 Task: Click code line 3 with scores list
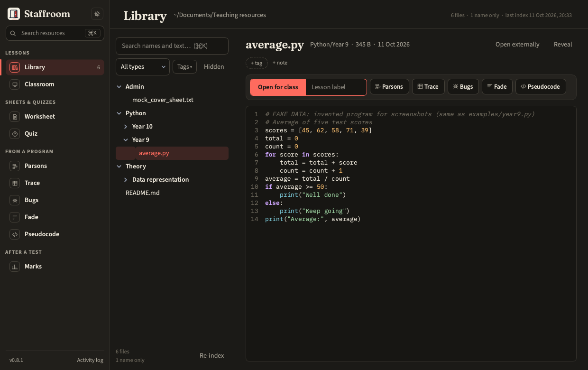pyautogui.click(x=318, y=130)
